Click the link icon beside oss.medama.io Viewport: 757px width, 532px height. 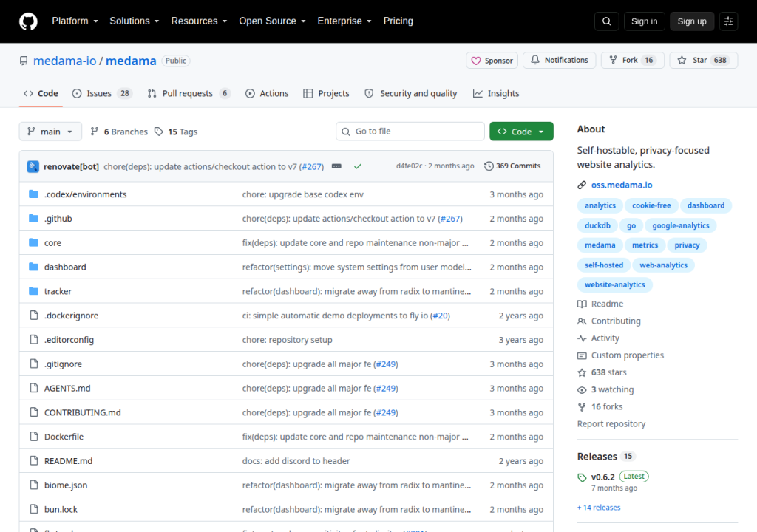(x=582, y=185)
